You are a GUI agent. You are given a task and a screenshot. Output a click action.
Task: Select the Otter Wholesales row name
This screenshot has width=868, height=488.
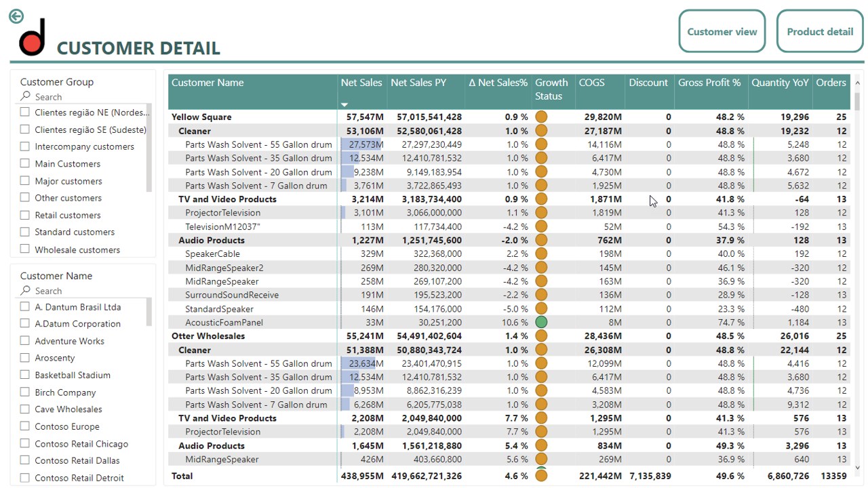click(x=208, y=336)
